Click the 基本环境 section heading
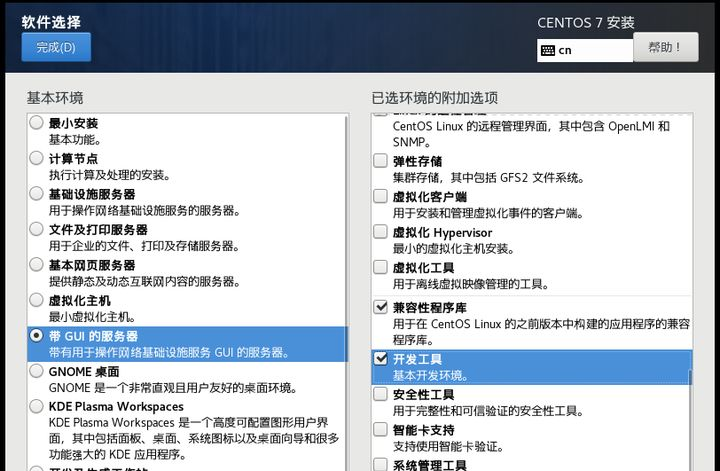This screenshot has width=720, height=471. [x=55, y=98]
